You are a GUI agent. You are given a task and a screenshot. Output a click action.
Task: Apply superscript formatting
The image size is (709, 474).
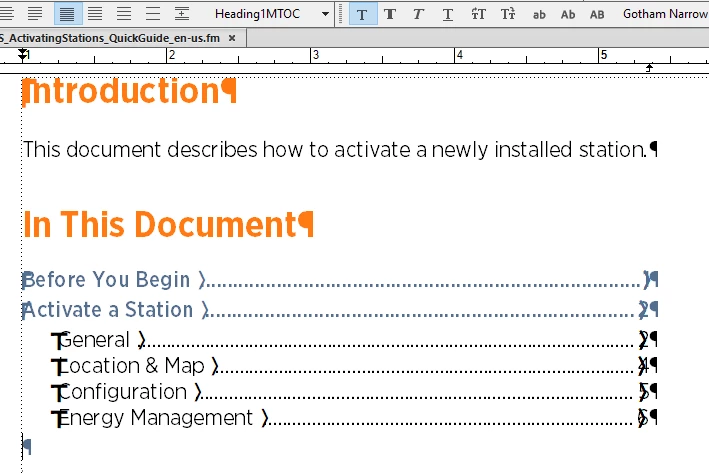tap(477, 14)
